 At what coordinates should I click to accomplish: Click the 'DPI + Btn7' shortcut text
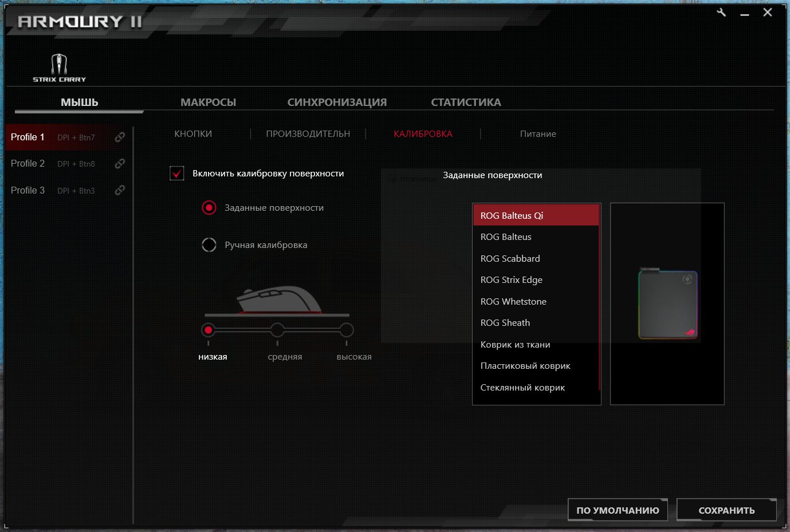click(x=76, y=137)
